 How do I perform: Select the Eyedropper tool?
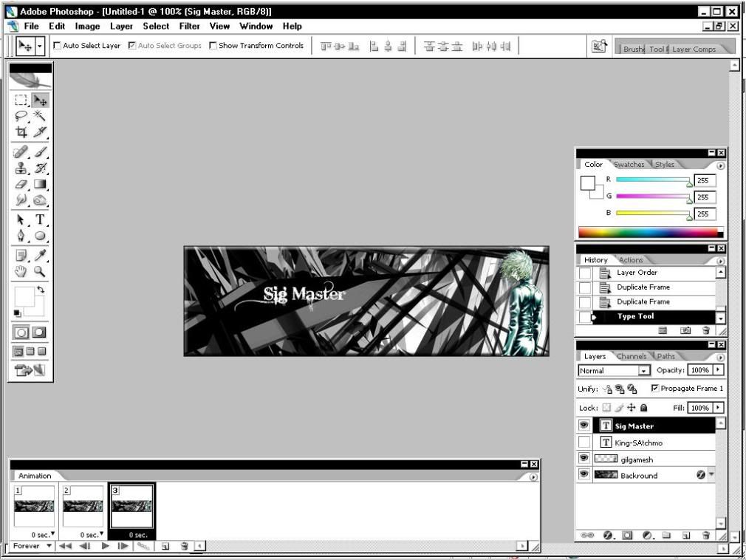40,256
